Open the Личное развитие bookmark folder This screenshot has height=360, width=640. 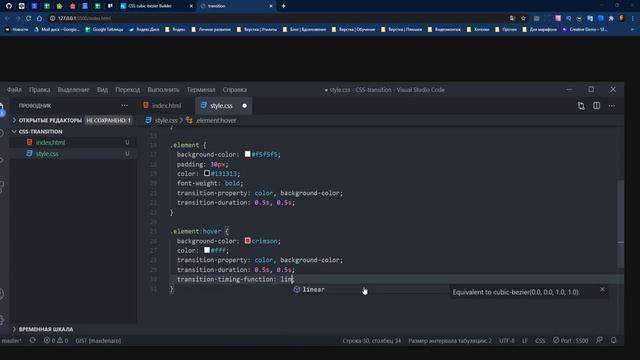211,29
